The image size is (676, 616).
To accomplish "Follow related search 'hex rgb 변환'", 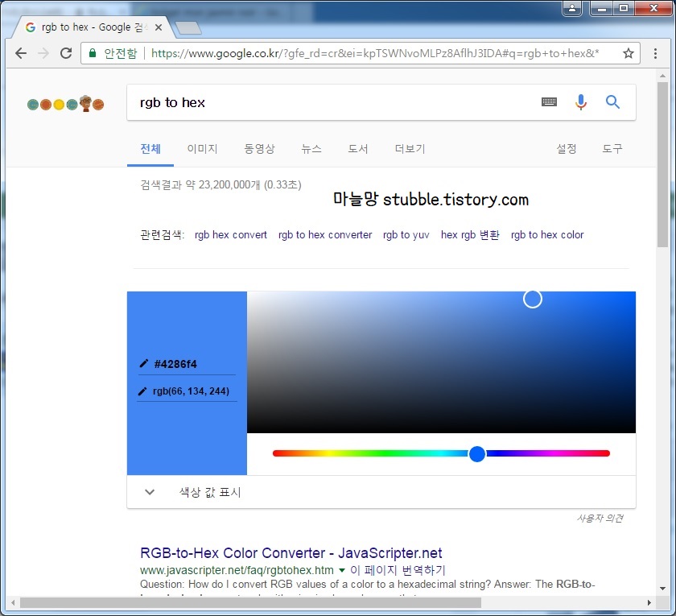I will [470, 235].
